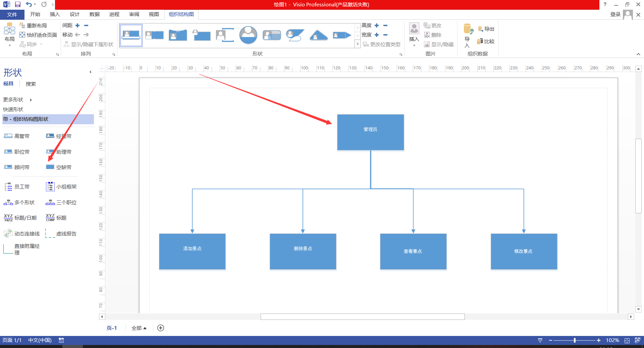Screen dimensions: 644x348
Task: Open the Search (搜索) tab in Shapes pane
Action: point(31,84)
